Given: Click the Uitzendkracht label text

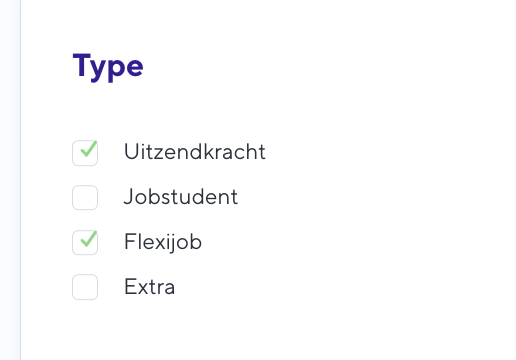Looking at the screenshot, I should coord(195,152).
